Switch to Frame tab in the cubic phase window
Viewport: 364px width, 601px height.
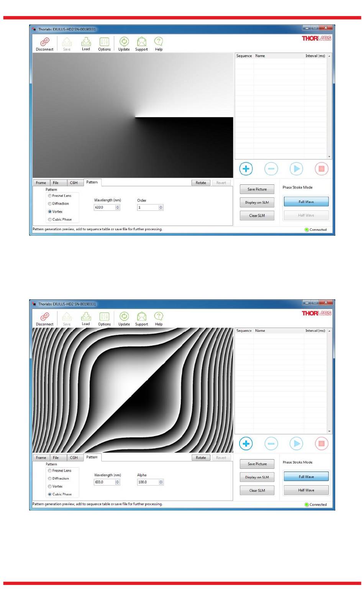pyautogui.click(x=41, y=458)
